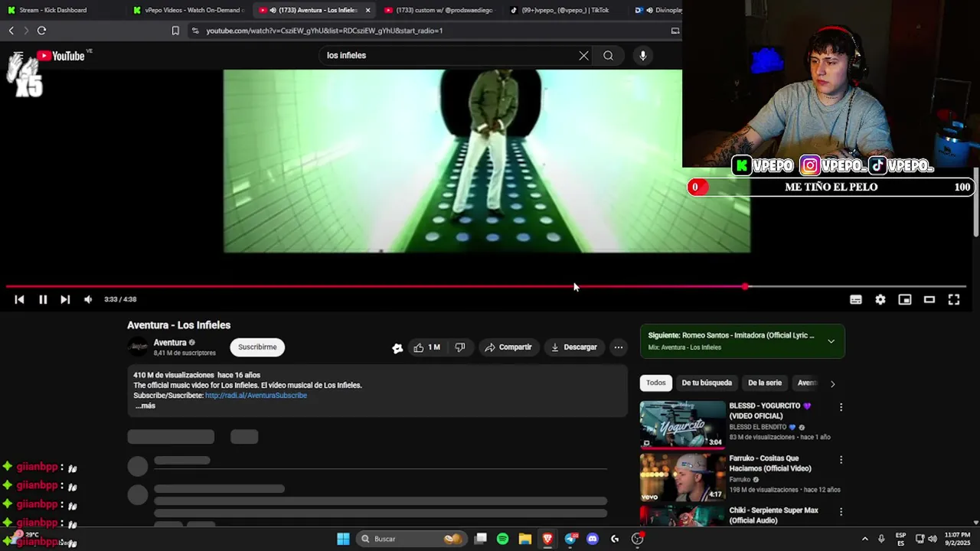The image size is (980, 551).
Task: Select the Todos filter chip
Action: click(x=656, y=383)
